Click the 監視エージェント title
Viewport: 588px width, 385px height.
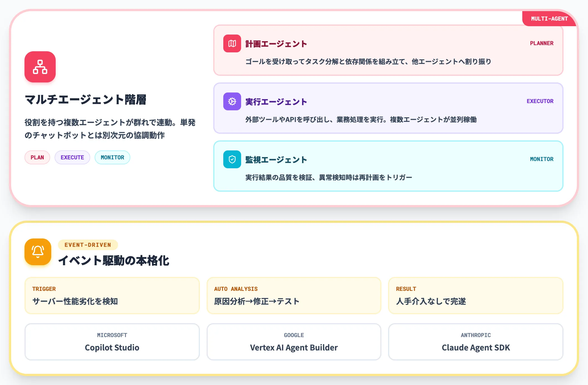276,160
